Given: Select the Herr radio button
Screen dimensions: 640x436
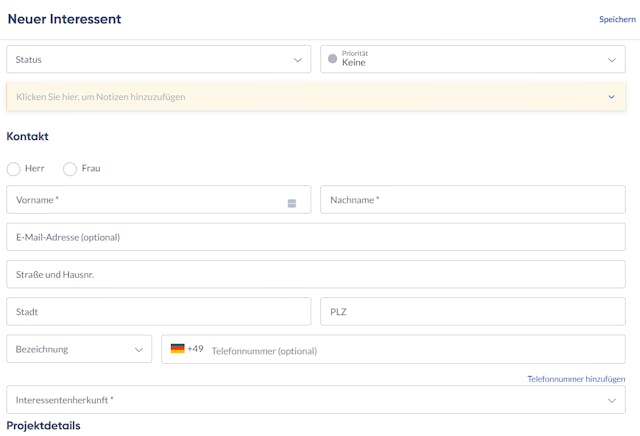Looking at the screenshot, I should click(14, 169).
